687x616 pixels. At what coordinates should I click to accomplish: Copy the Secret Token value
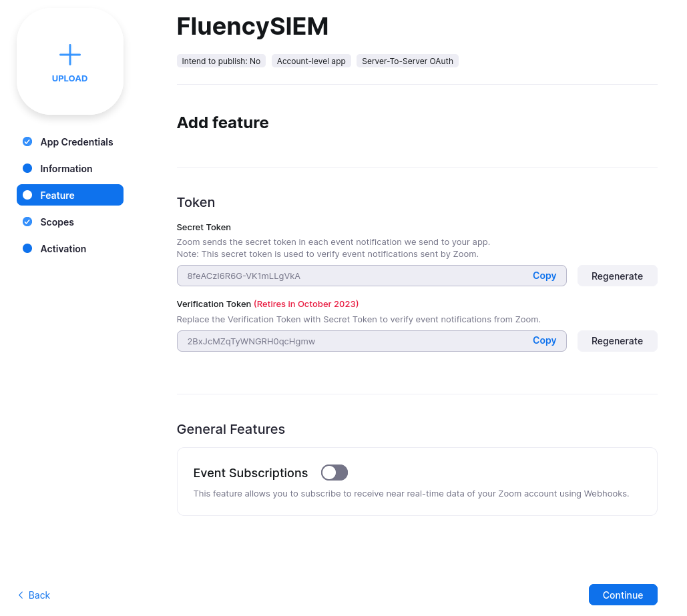click(x=544, y=276)
